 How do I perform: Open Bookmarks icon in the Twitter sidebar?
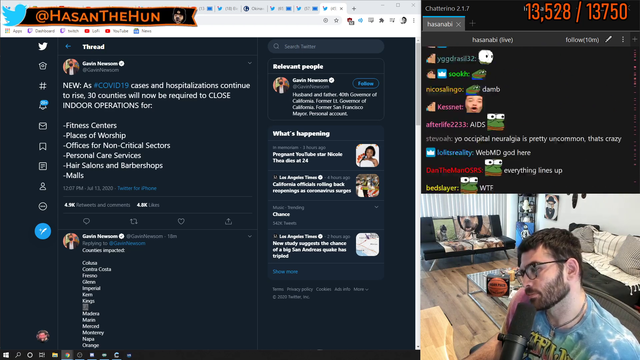tap(43, 146)
